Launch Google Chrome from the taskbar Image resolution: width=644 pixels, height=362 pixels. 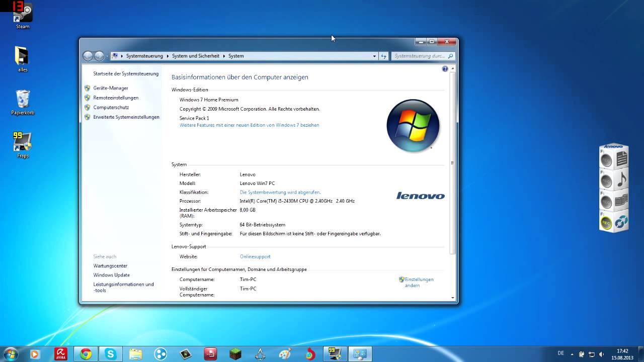(86, 354)
